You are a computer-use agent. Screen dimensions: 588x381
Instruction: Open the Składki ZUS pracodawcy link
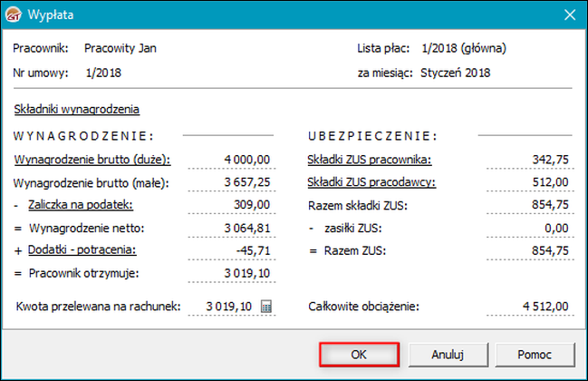(x=369, y=183)
